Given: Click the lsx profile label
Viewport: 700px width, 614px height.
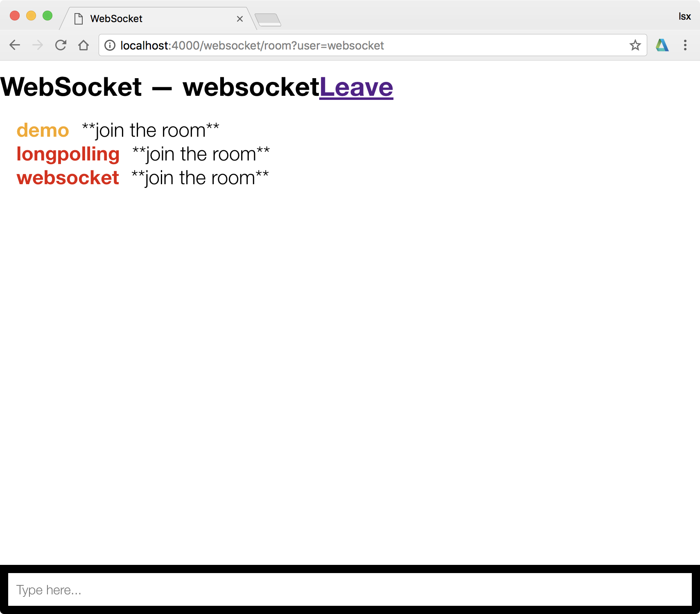Looking at the screenshot, I should [684, 16].
